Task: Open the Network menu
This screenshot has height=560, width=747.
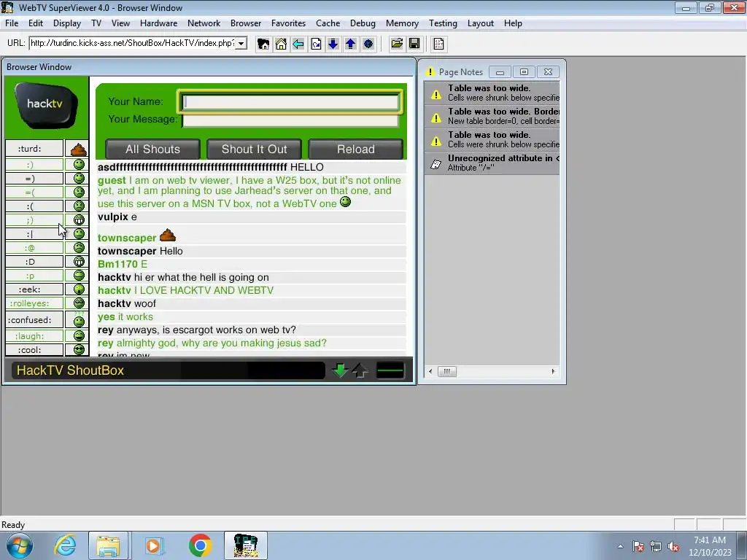Action: 204,23
